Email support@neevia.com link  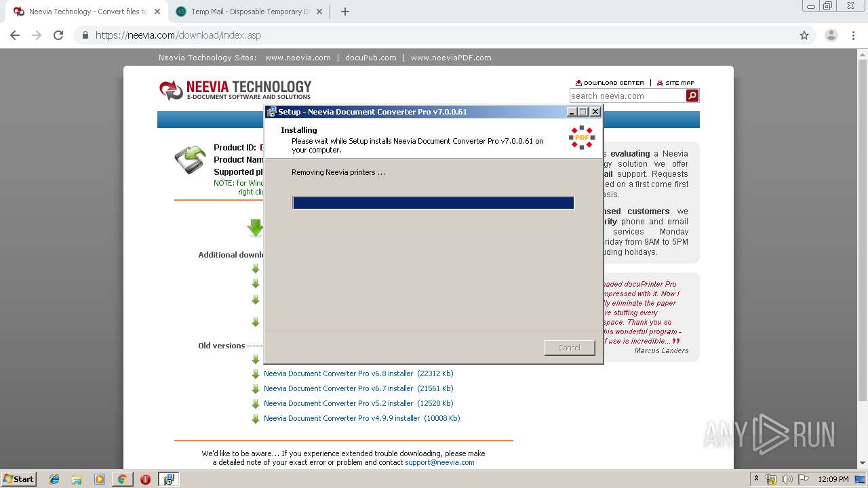tap(439, 462)
